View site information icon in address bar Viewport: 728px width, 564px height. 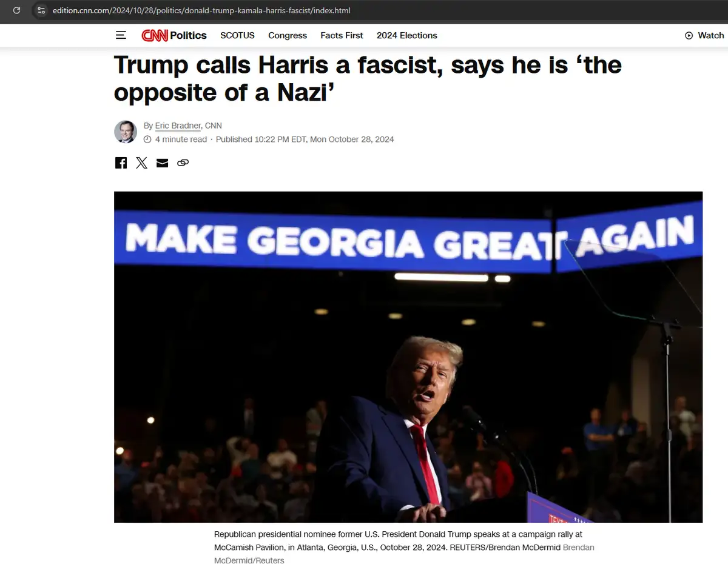tap(41, 10)
